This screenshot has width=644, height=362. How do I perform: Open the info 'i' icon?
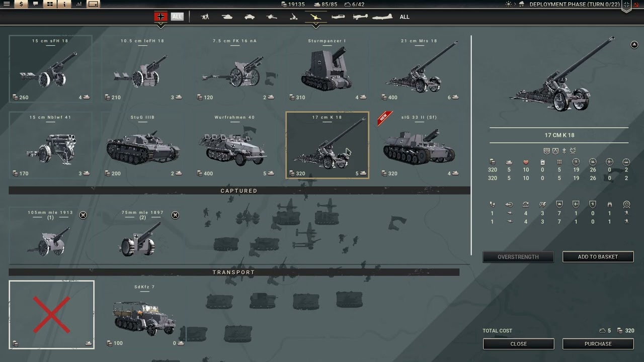tap(64, 4)
